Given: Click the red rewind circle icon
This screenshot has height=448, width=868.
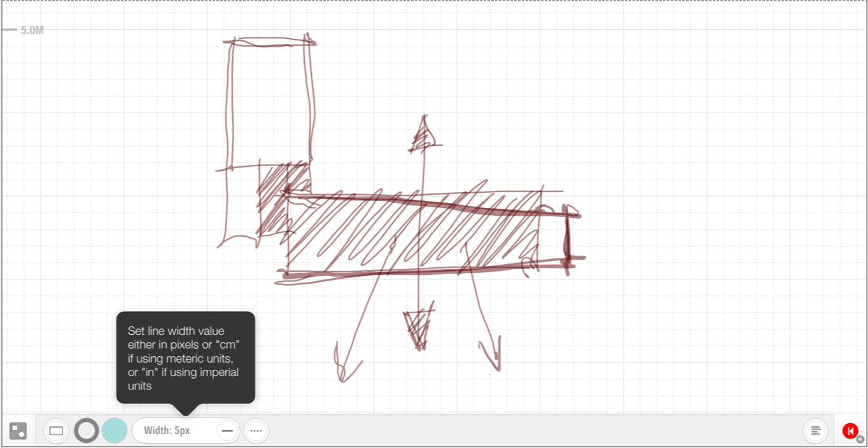Looking at the screenshot, I should (850, 431).
